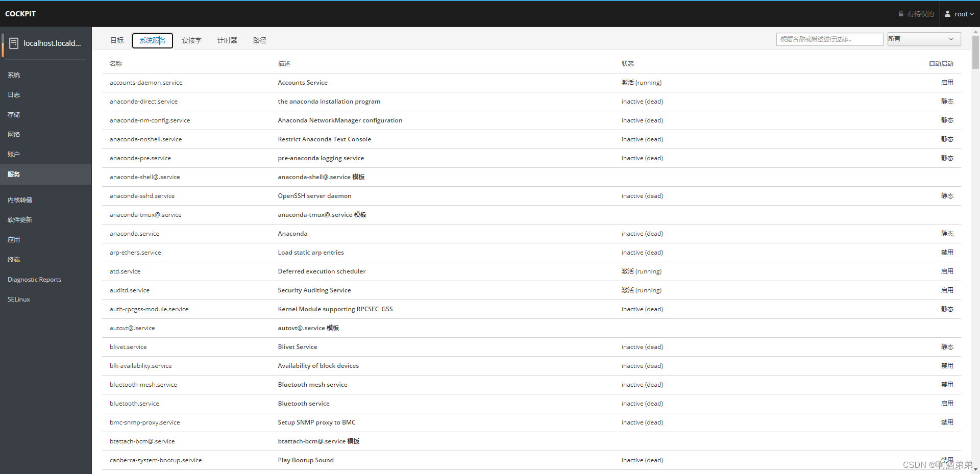This screenshot has height=474, width=980.
Task: Open btattach-bcm@.service entry
Action: 531,441
